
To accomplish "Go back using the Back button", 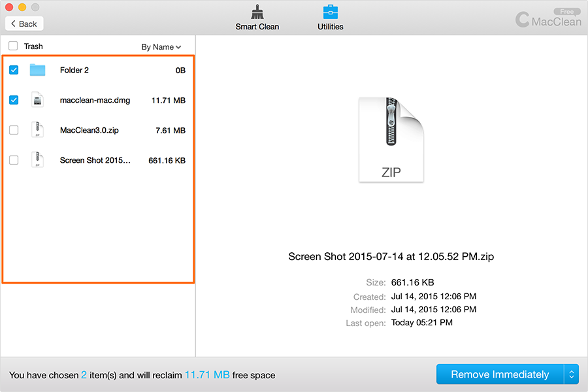I will pyautogui.click(x=24, y=24).
